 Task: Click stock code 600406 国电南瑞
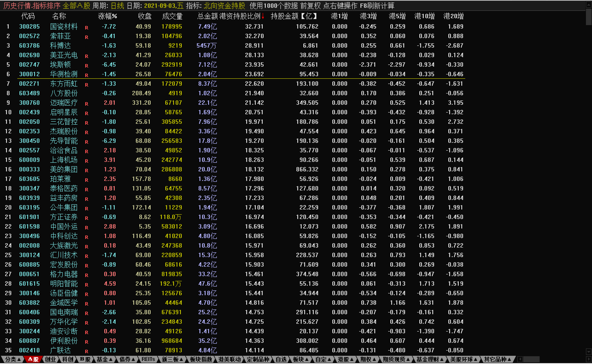point(29,312)
